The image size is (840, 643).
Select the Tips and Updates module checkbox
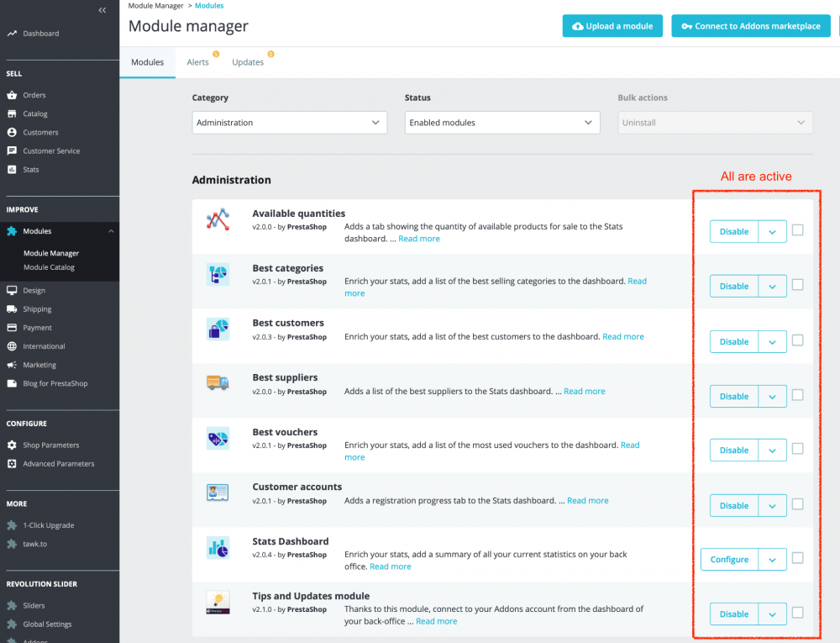point(798,613)
